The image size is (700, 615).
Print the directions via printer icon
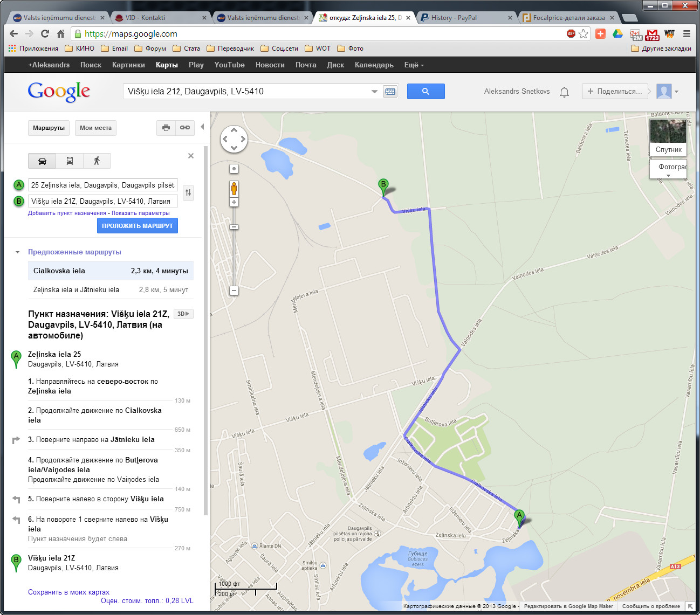166,128
